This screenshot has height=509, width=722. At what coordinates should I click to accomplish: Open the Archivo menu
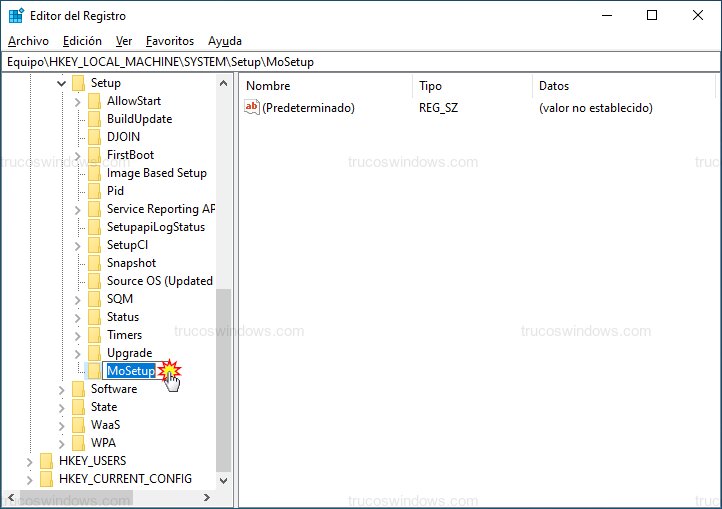(28, 41)
